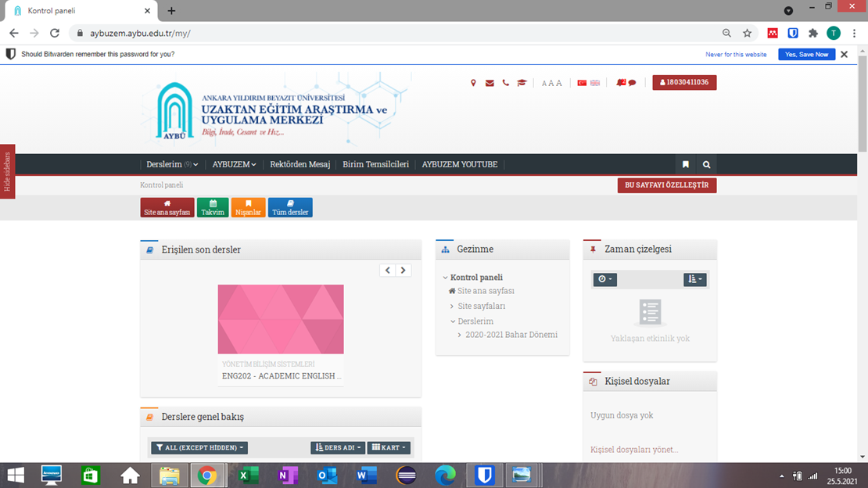Open timeline sort order dropdown
The height and width of the screenshot is (488, 868).
pyautogui.click(x=694, y=279)
